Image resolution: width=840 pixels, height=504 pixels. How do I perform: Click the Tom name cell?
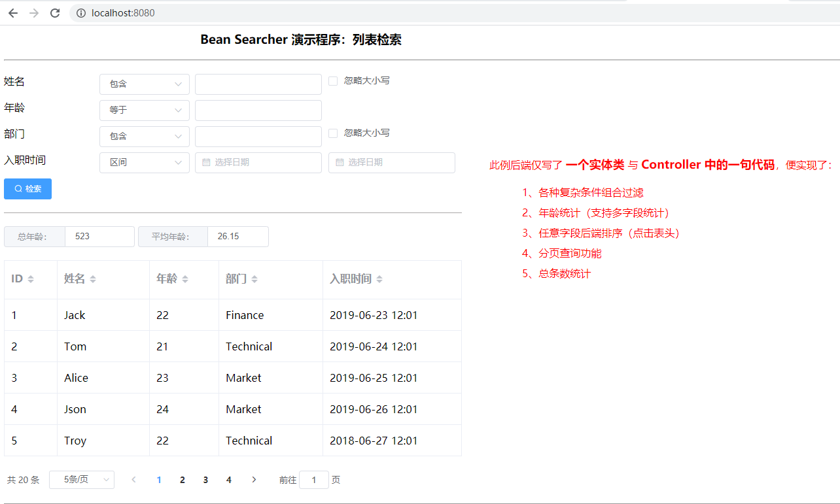coord(103,346)
